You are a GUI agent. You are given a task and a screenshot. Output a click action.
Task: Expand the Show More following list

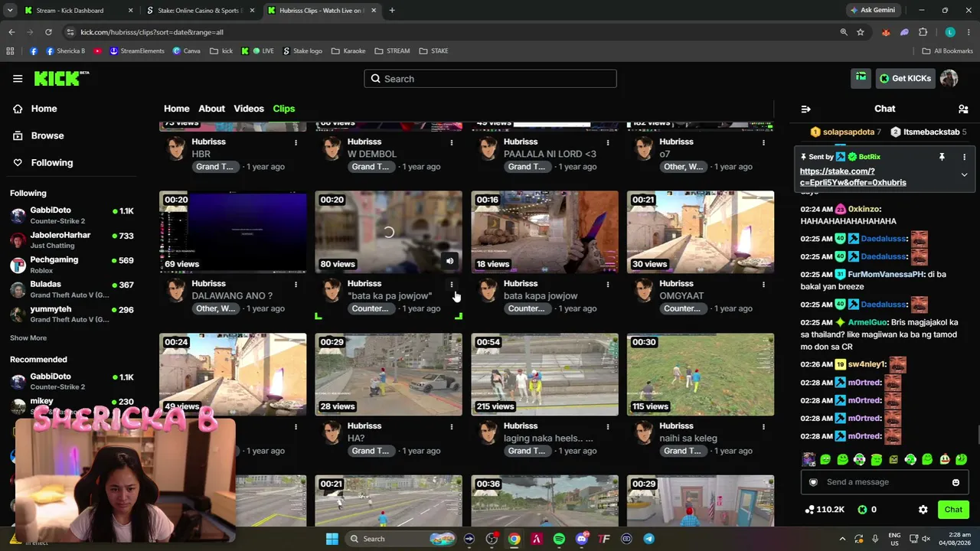tap(28, 338)
